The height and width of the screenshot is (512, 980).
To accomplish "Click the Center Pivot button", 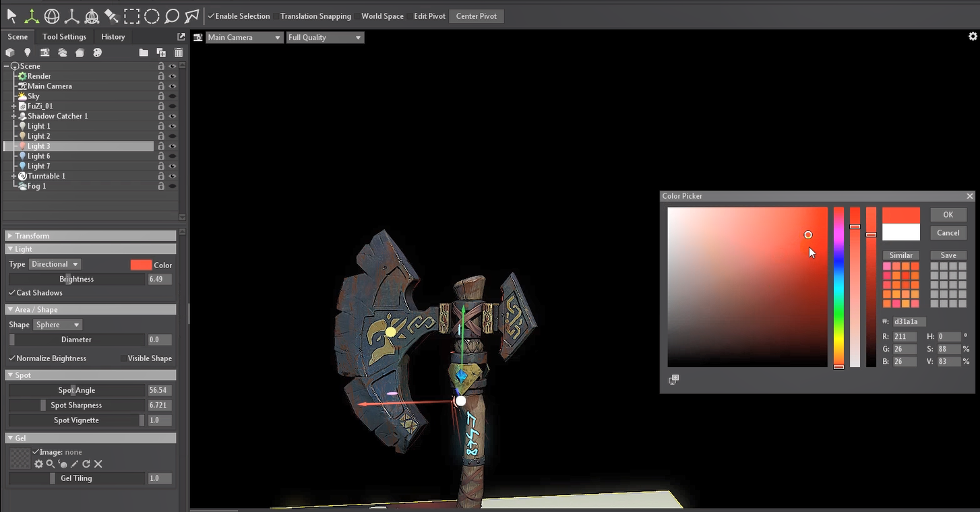I will [476, 16].
